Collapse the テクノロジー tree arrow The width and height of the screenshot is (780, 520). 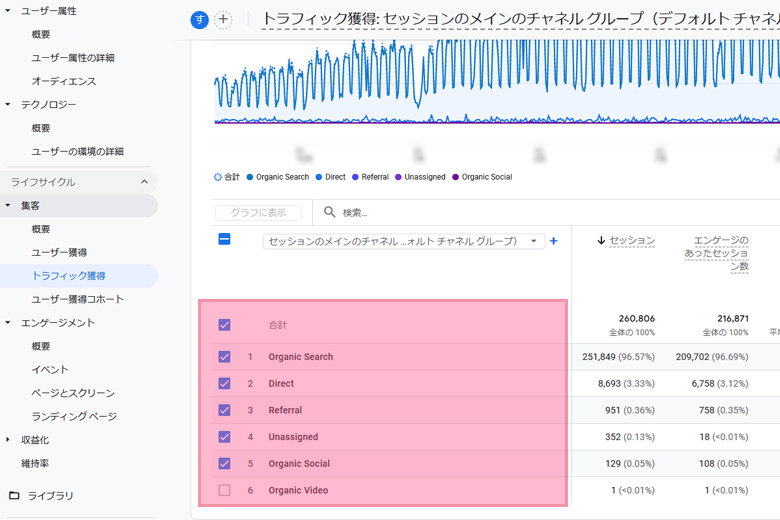click(7, 104)
